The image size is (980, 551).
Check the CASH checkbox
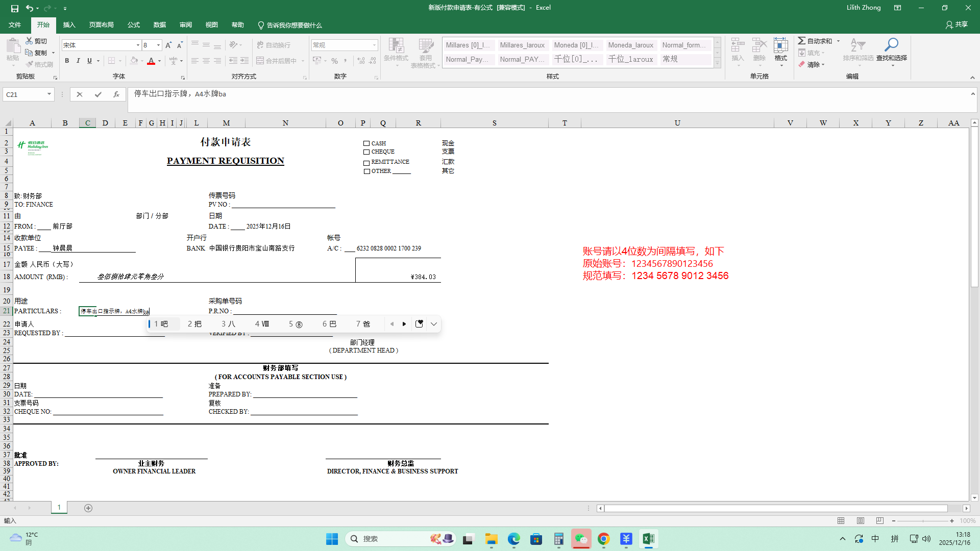[366, 144]
